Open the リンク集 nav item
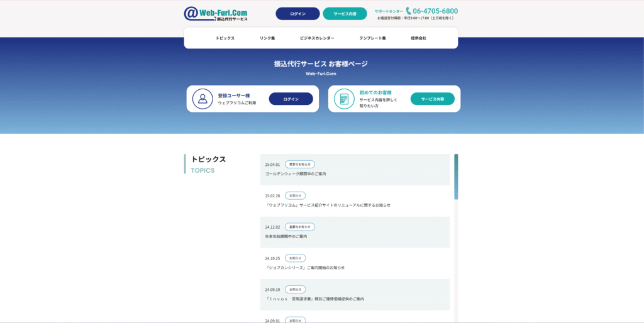The width and height of the screenshot is (644, 323). pos(267,38)
